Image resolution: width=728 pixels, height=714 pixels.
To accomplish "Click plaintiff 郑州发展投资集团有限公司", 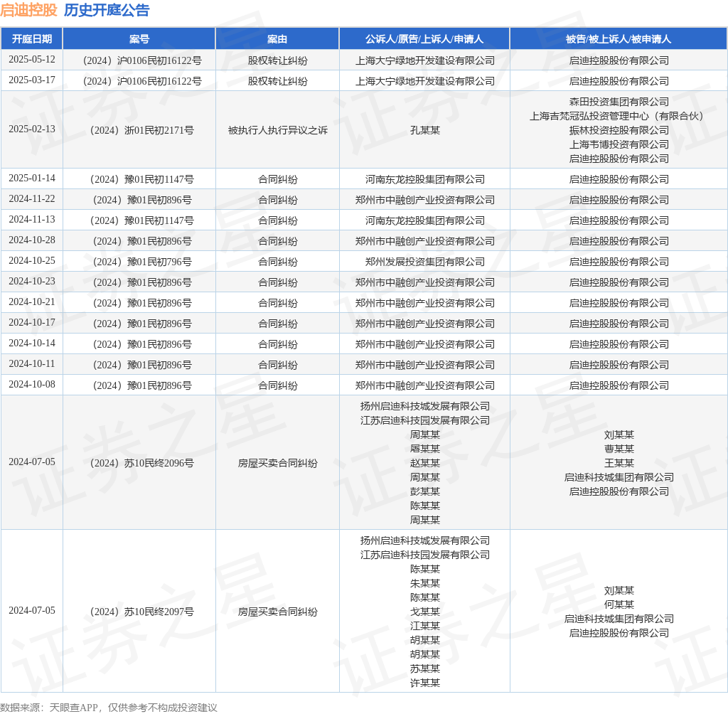I will click(x=425, y=262).
